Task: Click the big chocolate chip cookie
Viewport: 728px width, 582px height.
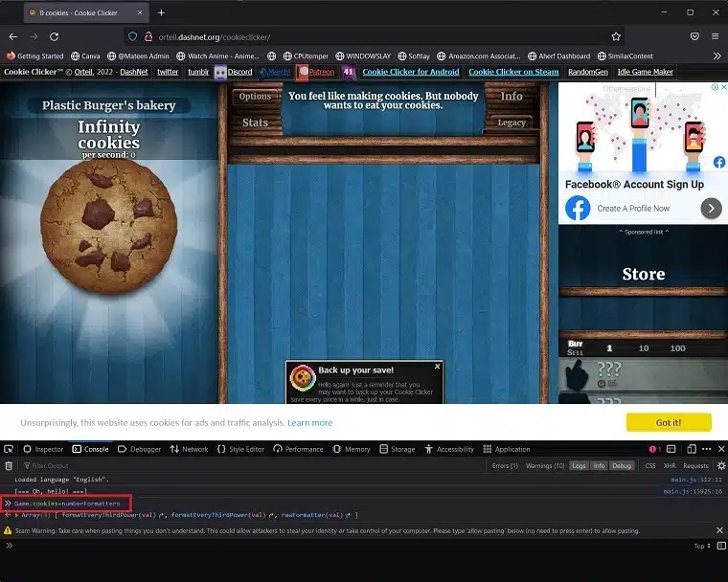Action: [x=108, y=227]
